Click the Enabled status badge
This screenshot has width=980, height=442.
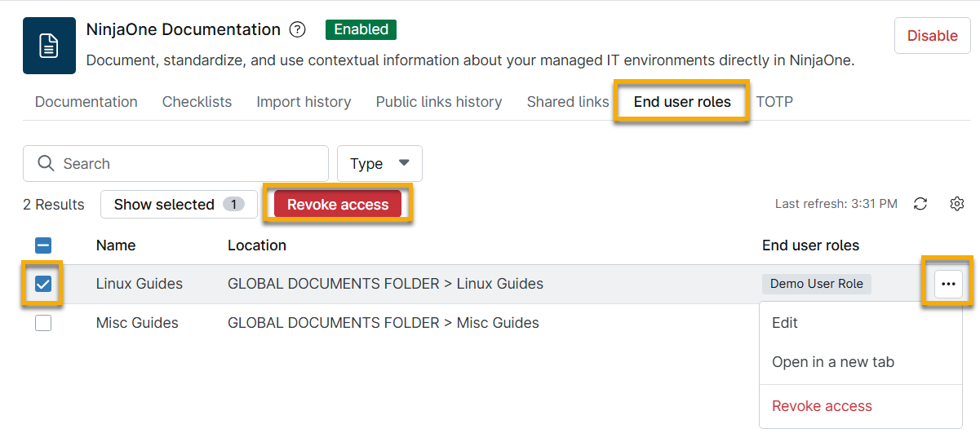(361, 29)
